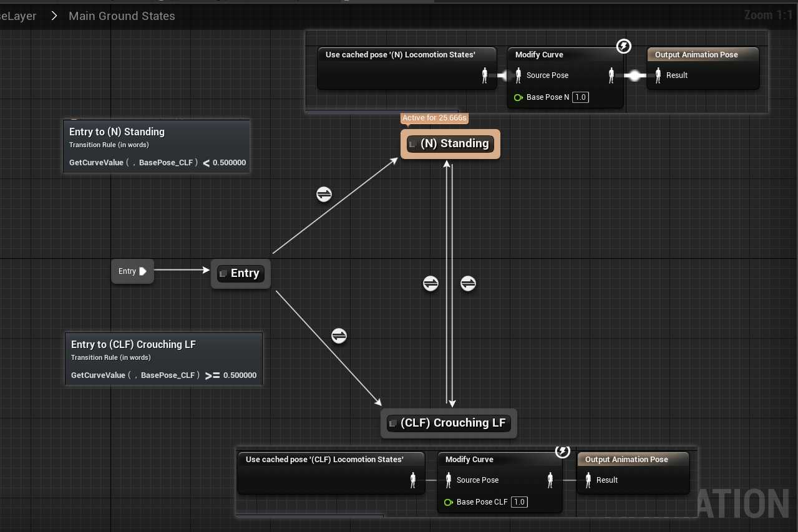Click breadcrumb arrow before Main Ground States
Screen dimensions: 798x532
(x=54, y=16)
